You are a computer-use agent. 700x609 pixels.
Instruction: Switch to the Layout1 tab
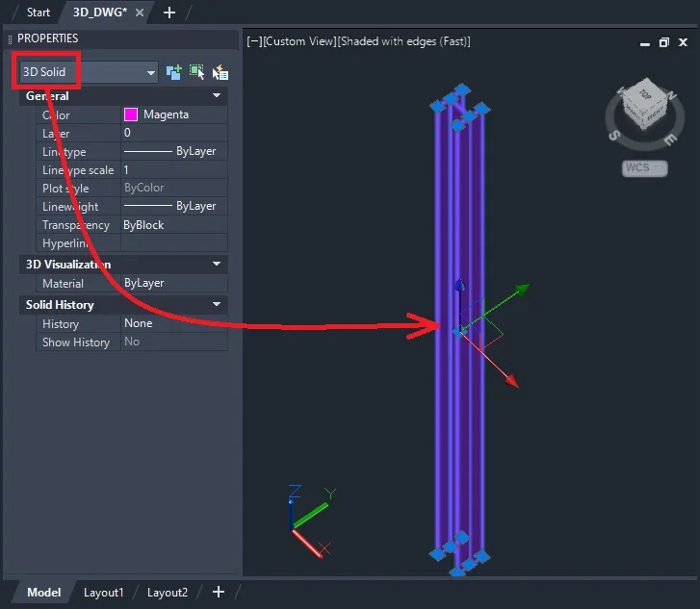click(104, 592)
